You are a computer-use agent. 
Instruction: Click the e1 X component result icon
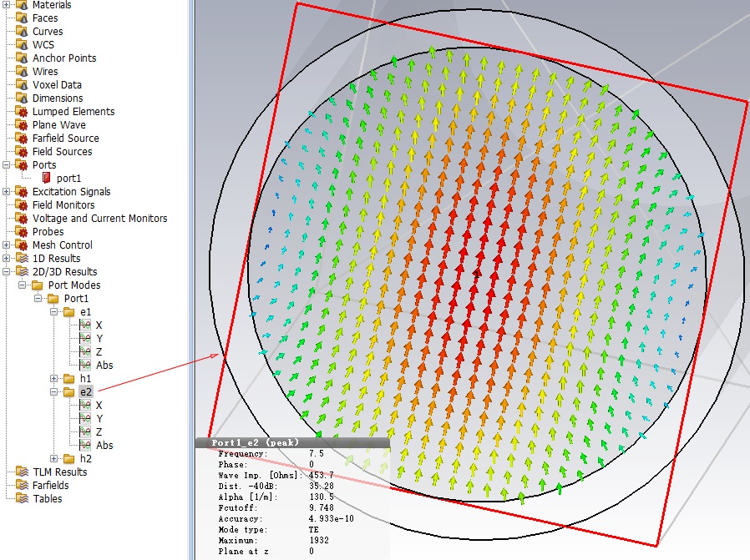[x=85, y=325]
